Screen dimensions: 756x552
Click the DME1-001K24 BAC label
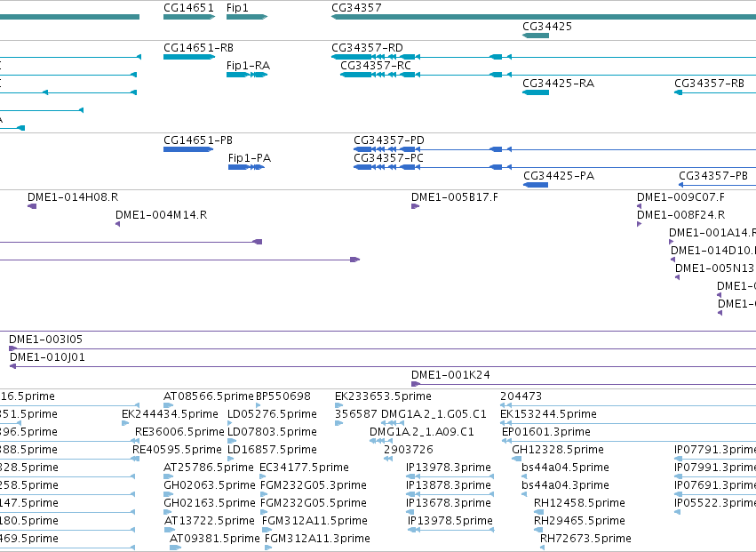click(x=450, y=375)
